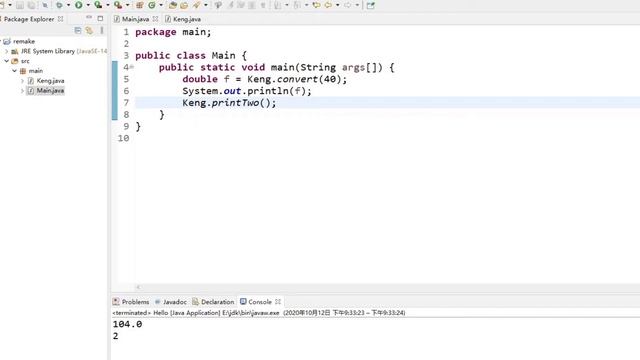Image resolution: width=640 pixels, height=360 pixels.
Task: Click the Open Type icon
Action: point(173,5)
